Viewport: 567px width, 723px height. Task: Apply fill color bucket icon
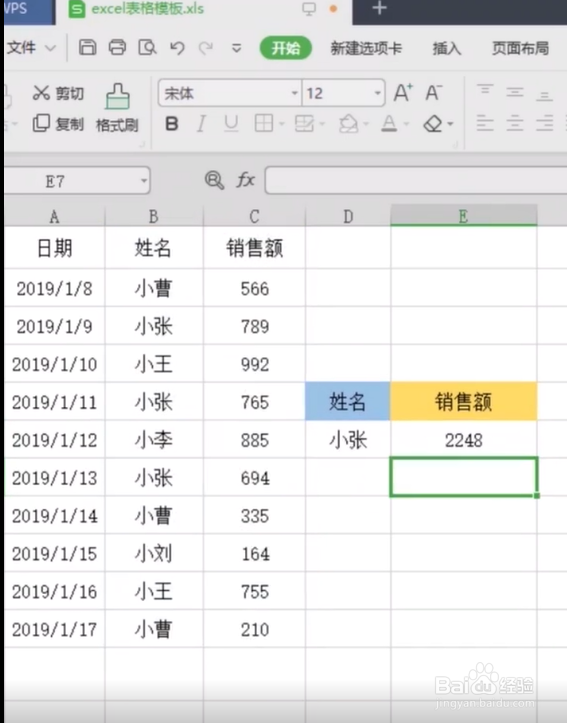[x=348, y=124]
